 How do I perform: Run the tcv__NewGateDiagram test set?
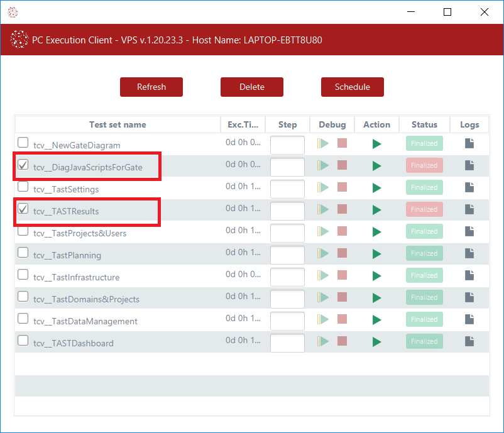tap(376, 144)
